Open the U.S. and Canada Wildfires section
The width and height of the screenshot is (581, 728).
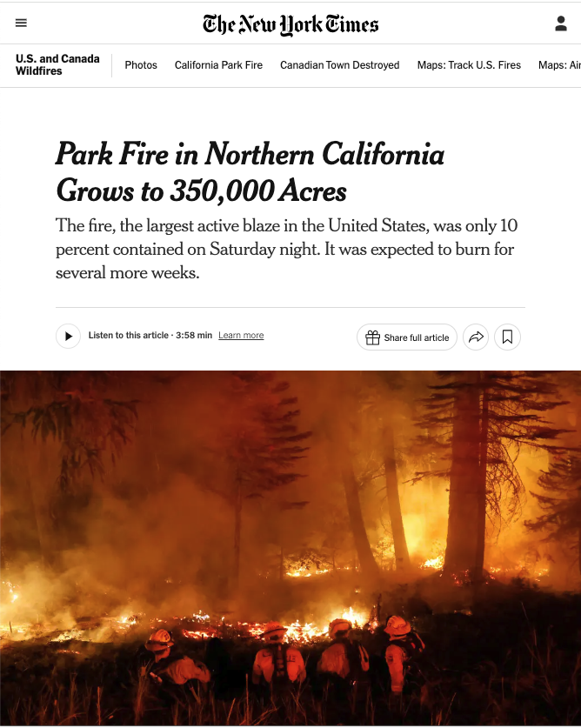57,65
